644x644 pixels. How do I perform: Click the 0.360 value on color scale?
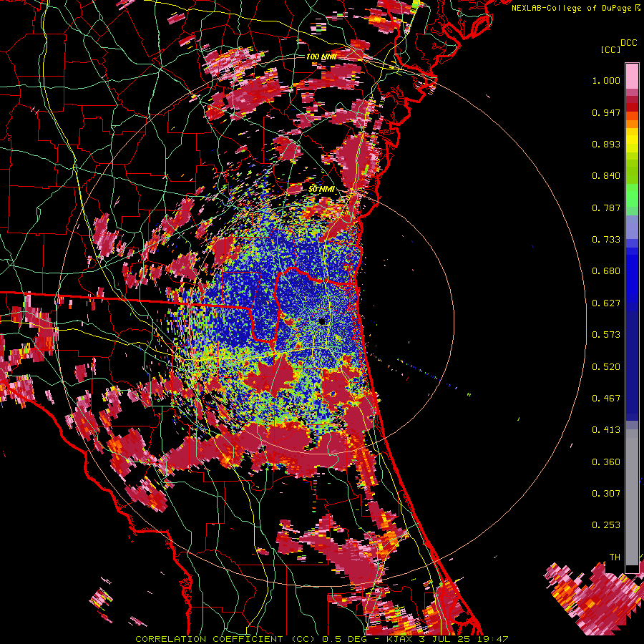pos(606,462)
